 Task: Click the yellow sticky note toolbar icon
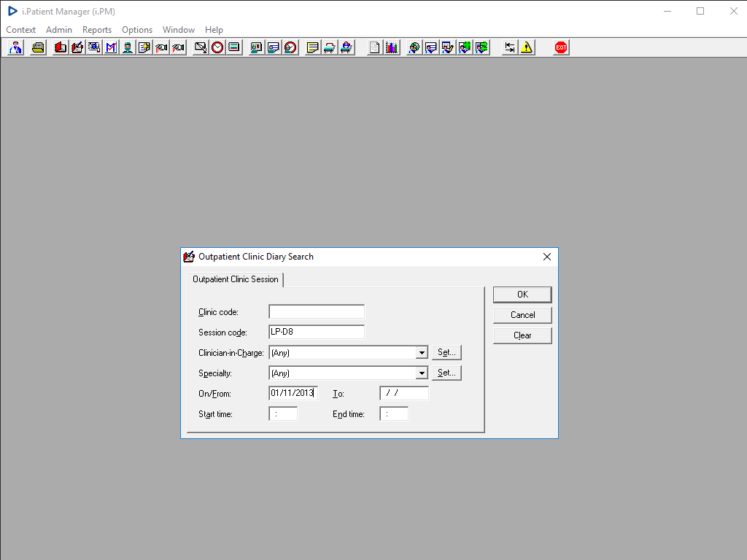coord(312,47)
